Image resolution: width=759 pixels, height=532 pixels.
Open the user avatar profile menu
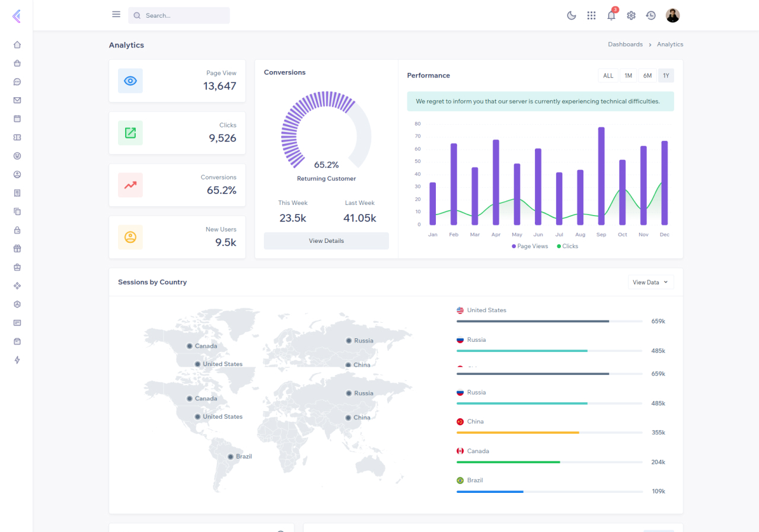(x=672, y=15)
